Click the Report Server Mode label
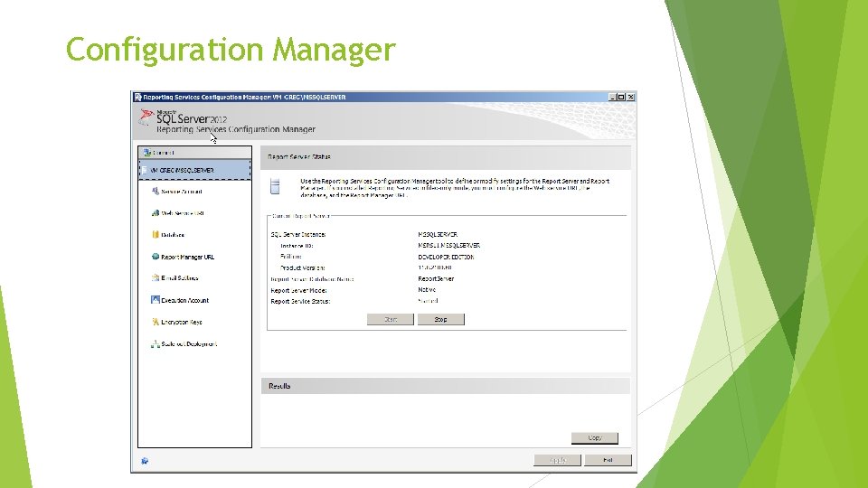 click(x=298, y=290)
